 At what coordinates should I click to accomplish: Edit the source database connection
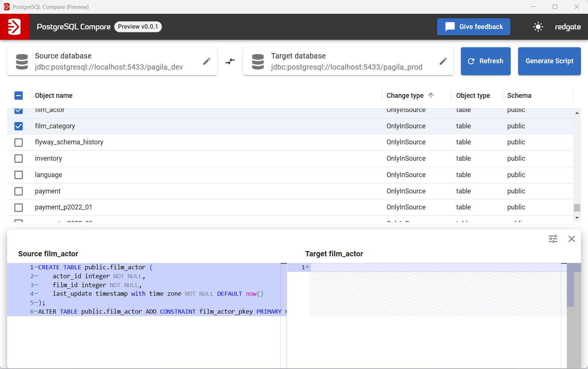tap(207, 61)
